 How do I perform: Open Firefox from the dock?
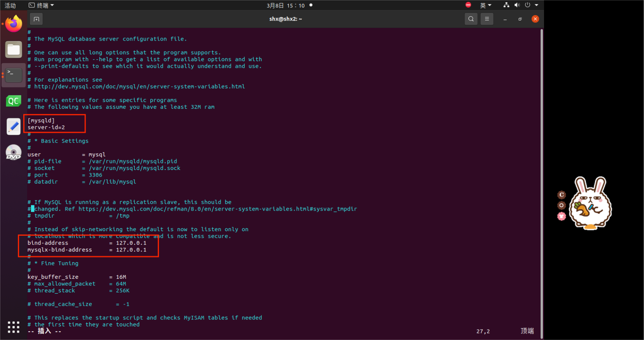coord(14,24)
